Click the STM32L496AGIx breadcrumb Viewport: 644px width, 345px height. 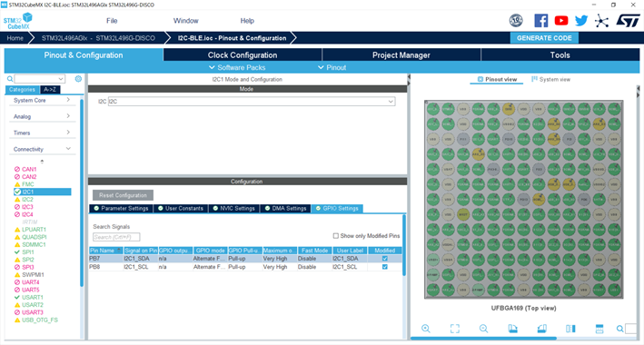[98, 38]
